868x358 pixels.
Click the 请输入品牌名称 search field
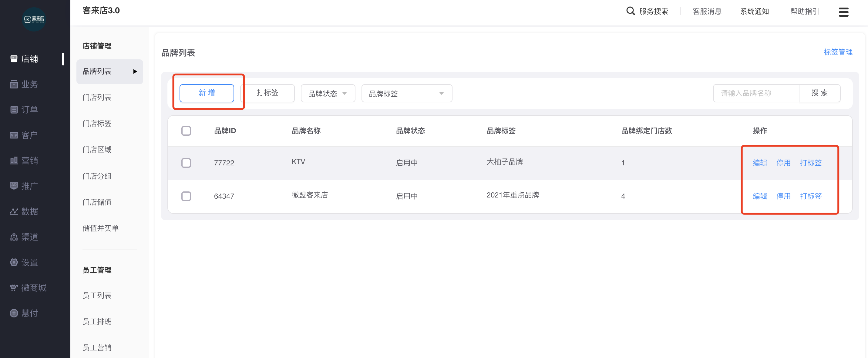point(756,93)
